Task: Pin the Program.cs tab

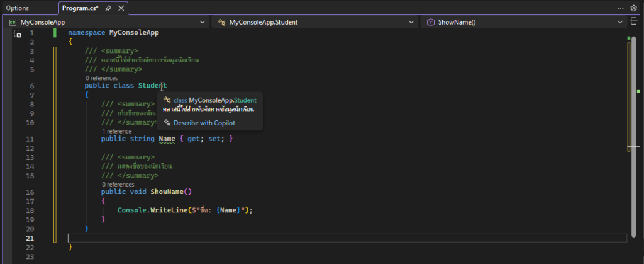Action: (x=108, y=8)
